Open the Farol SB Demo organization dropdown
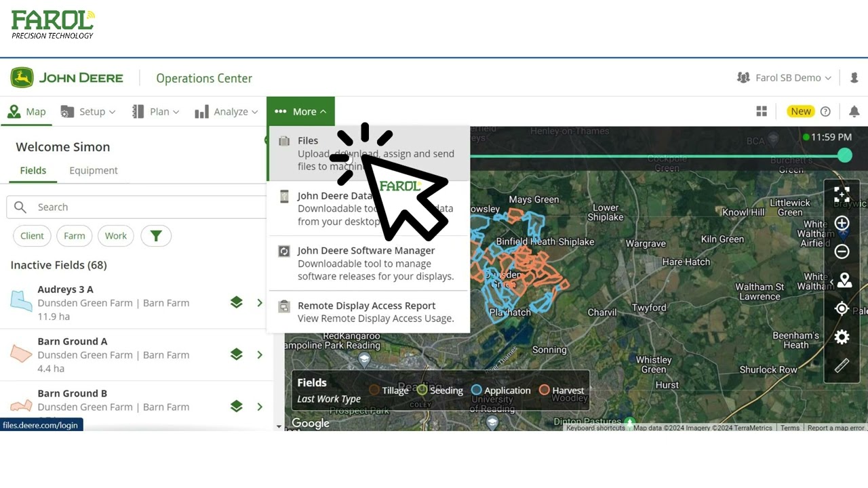868x488 pixels. pos(784,78)
